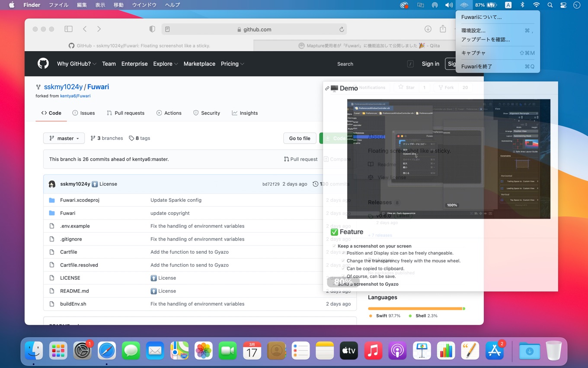Open the Downloads folder in the Dock
The height and width of the screenshot is (368, 588).
pyautogui.click(x=530, y=350)
